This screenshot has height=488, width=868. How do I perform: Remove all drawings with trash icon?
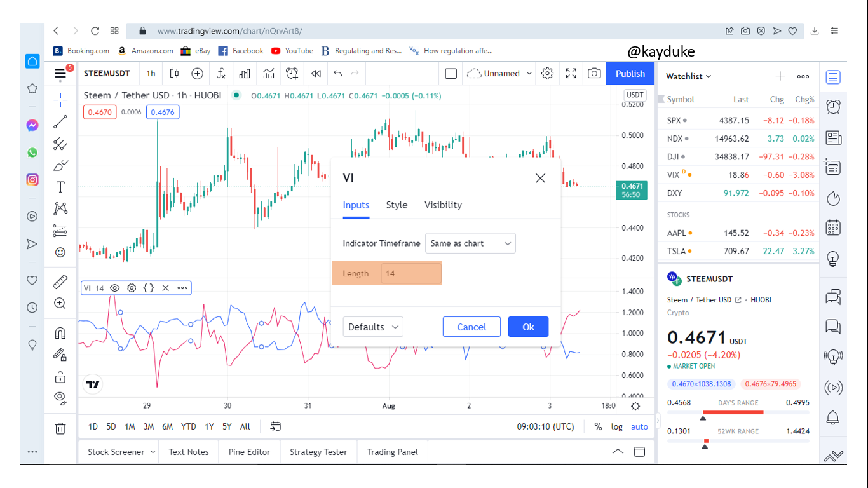(60, 428)
